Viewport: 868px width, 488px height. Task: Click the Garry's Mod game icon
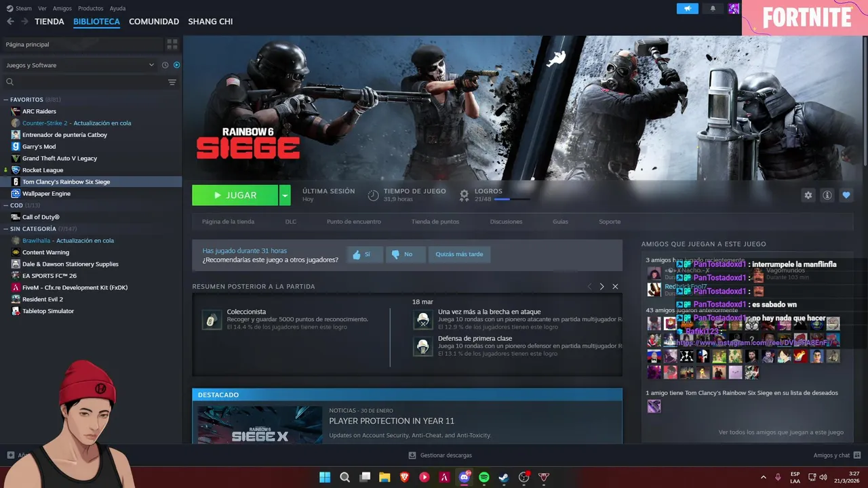tap(16, 146)
